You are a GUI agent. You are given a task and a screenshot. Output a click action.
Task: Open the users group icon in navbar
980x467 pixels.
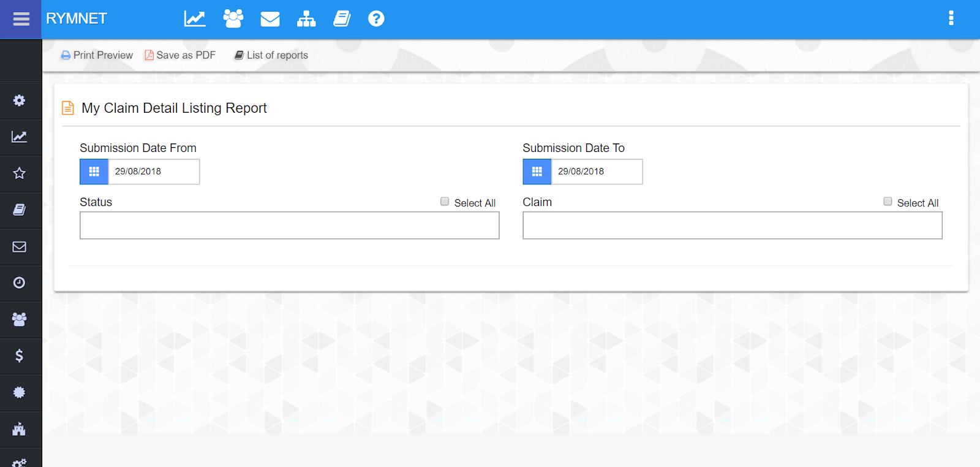[x=233, y=19]
